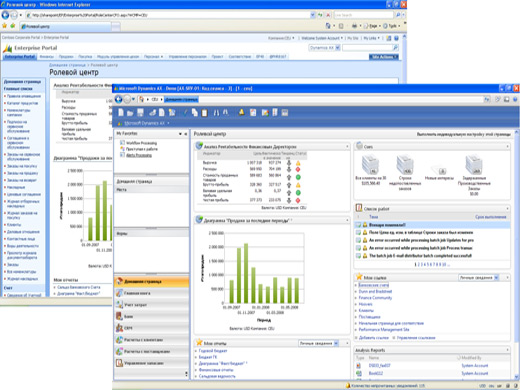Click the 'Ролевой центр' IE browser tab
520x390 pixels.
tap(65, 26)
